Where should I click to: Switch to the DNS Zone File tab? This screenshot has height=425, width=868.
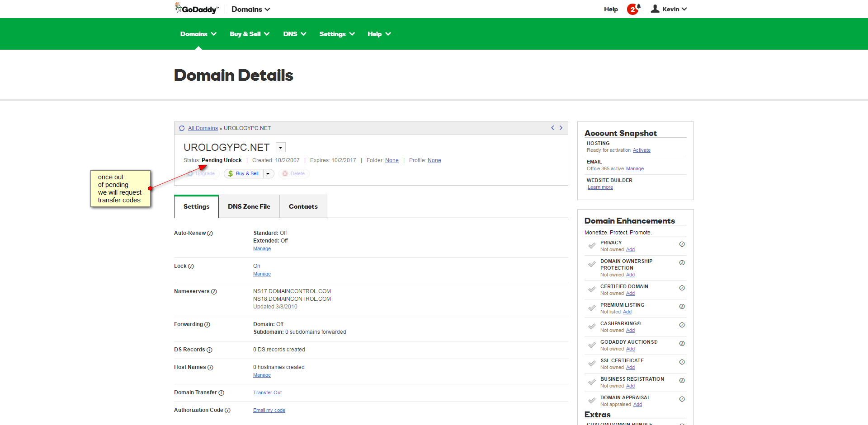point(249,207)
